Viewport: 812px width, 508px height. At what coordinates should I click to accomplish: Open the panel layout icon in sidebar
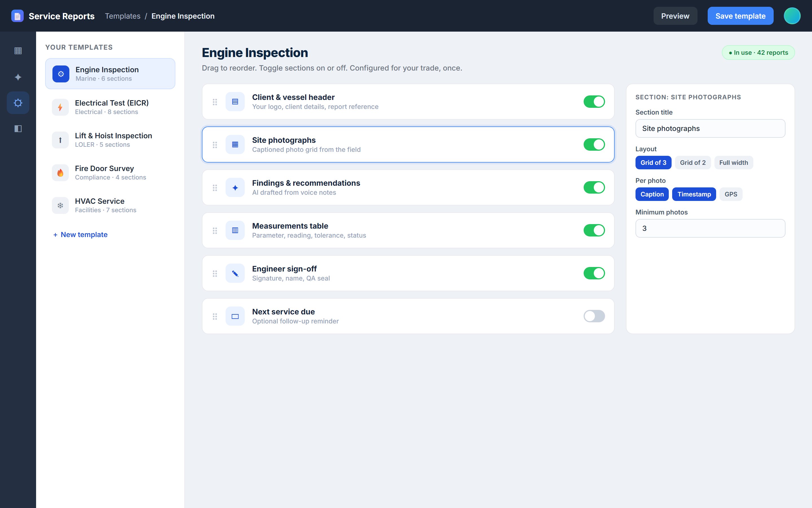point(18,129)
